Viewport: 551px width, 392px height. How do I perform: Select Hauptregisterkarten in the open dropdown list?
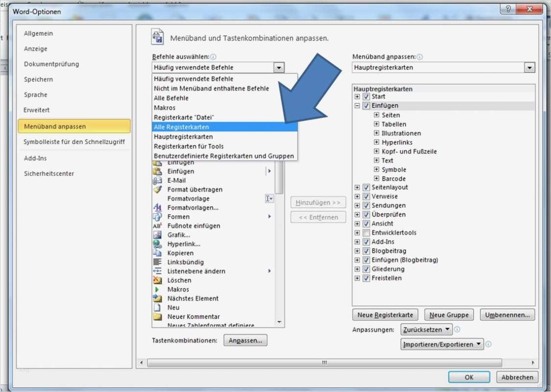tap(225, 137)
